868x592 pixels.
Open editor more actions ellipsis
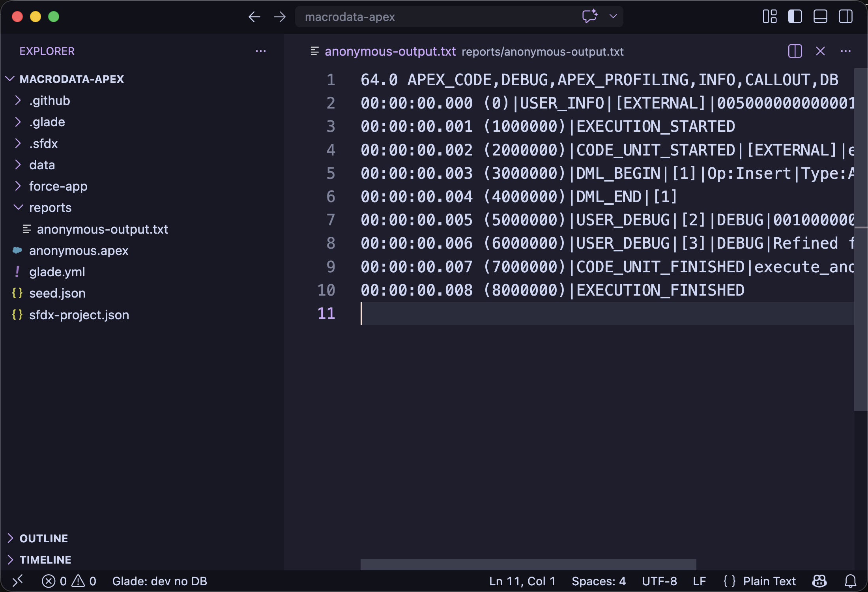[x=846, y=51]
